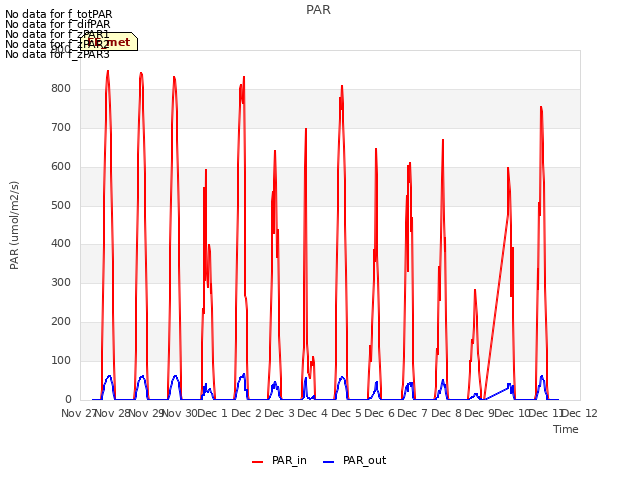Click the 800 y-axis tick label
This screenshot has width=640, height=480.
tap(61, 89)
